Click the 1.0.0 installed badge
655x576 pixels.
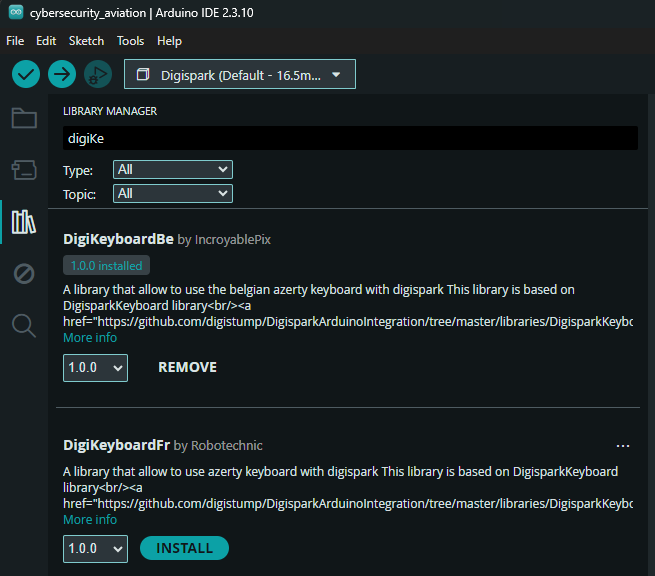[x=107, y=266]
